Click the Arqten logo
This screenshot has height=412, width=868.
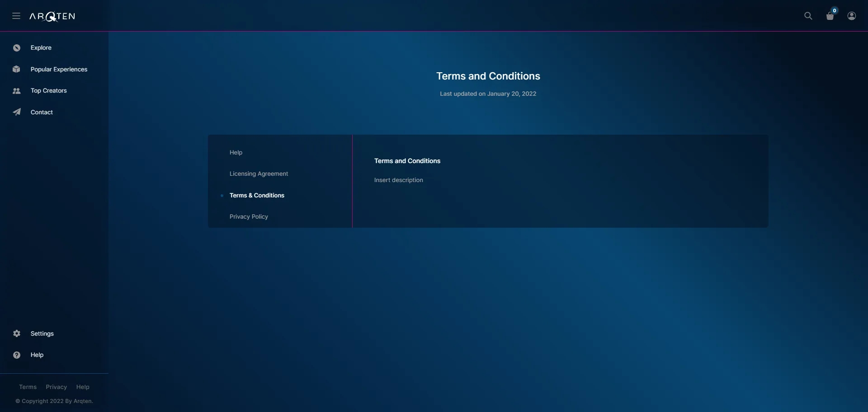click(52, 16)
